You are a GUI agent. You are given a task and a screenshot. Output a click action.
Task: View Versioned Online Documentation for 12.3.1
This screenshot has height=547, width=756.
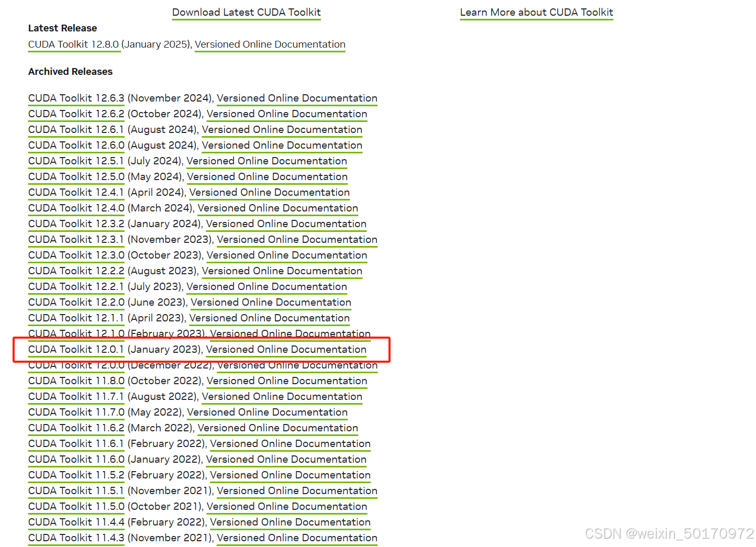pos(297,239)
